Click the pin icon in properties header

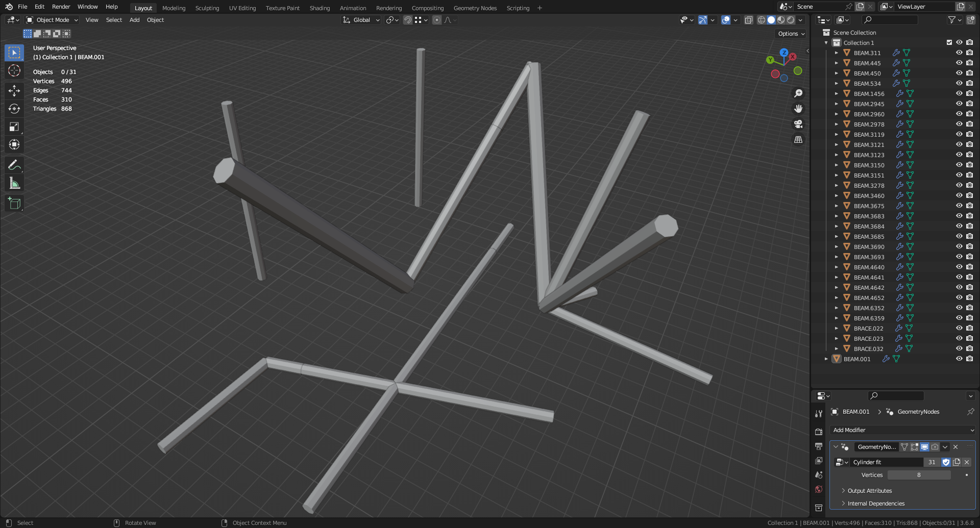tap(970, 412)
